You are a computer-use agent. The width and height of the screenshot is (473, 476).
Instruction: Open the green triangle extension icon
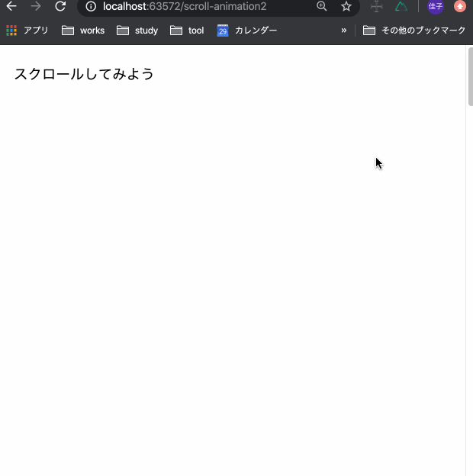coord(401,6)
